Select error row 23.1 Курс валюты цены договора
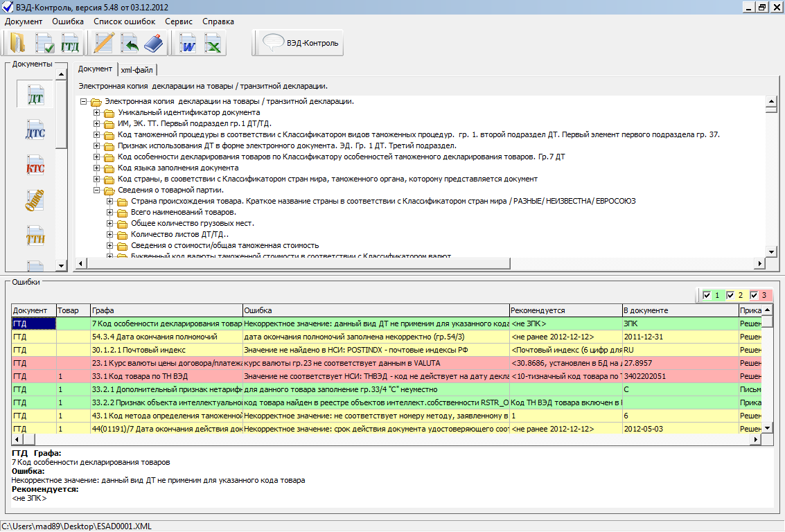This screenshot has height=532, width=785. 387,364
